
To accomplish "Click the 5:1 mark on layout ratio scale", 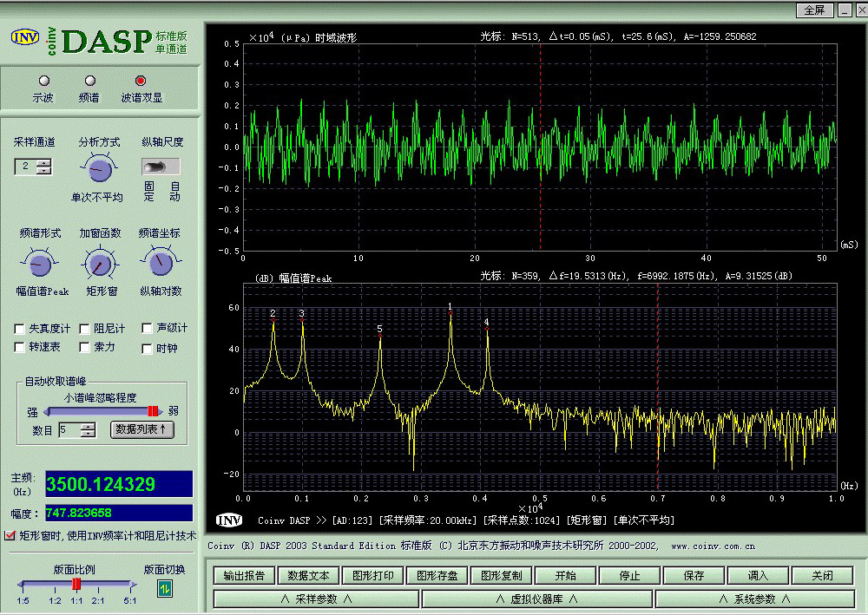I will pos(130,600).
